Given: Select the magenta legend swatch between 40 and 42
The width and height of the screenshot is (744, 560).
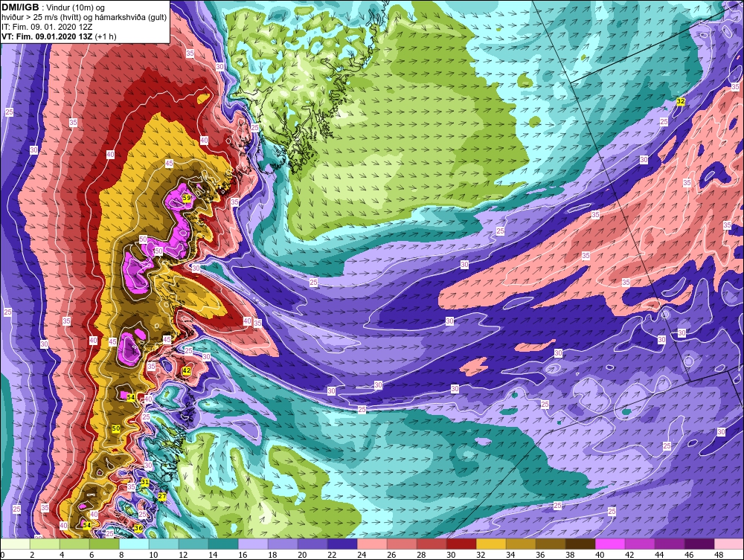Looking at the screenshot, I should pyautogui.click(x=610, y=544).
